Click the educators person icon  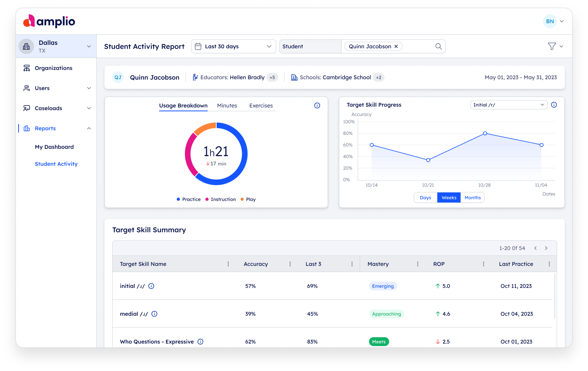pos(195,77)
